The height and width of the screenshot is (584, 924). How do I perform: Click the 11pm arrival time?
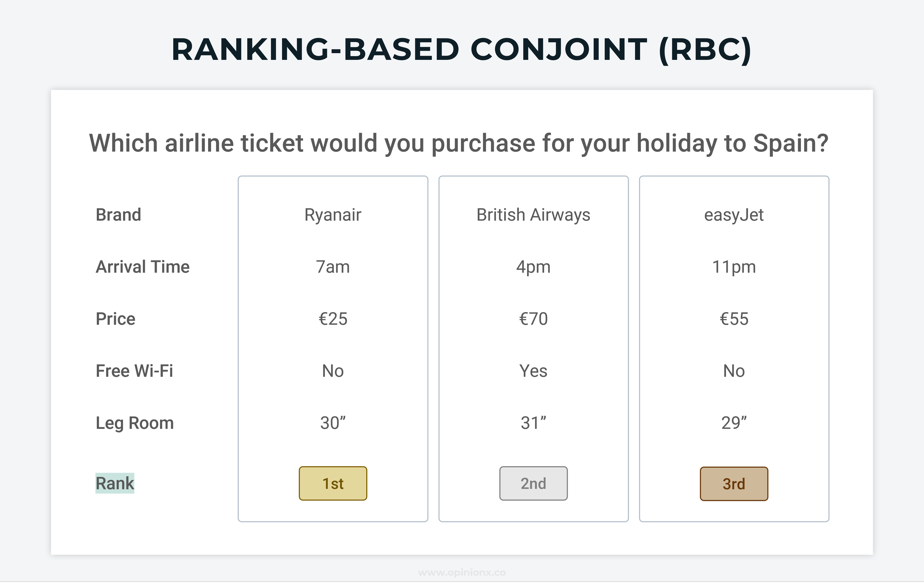click(x=734, y=267)
